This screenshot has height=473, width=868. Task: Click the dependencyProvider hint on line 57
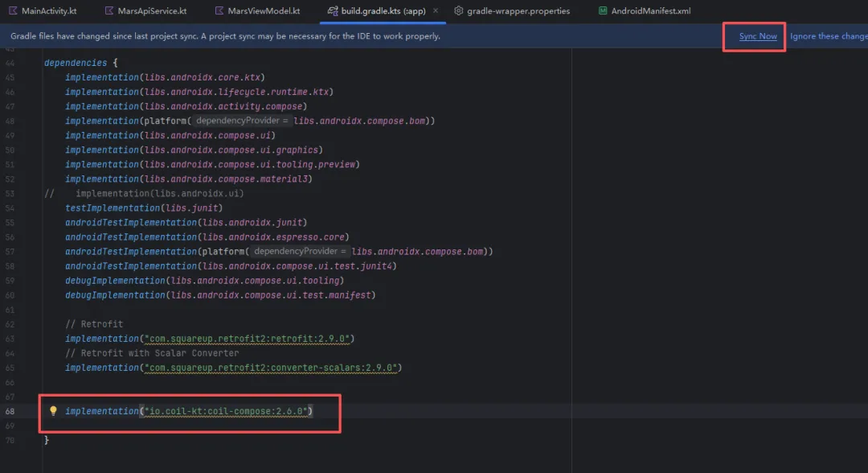pos(300,251)
